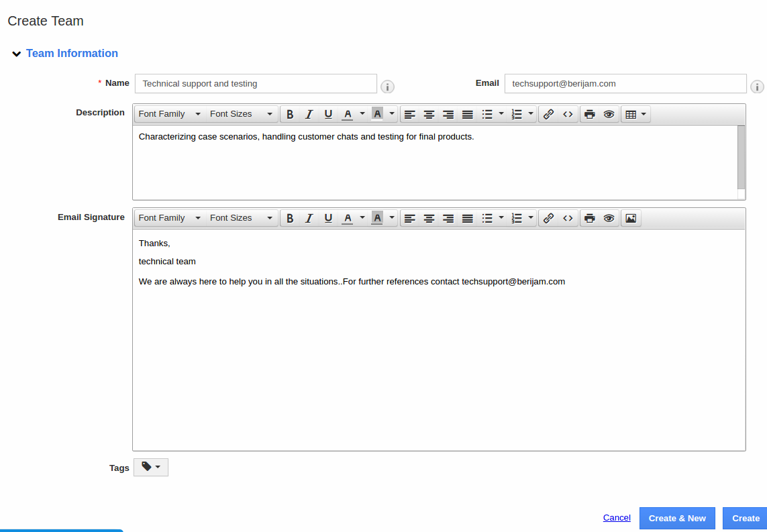Viewport: 767px width, 532px height.
Task: Click the 'technical team' signature line
Action: coord(167,262)
